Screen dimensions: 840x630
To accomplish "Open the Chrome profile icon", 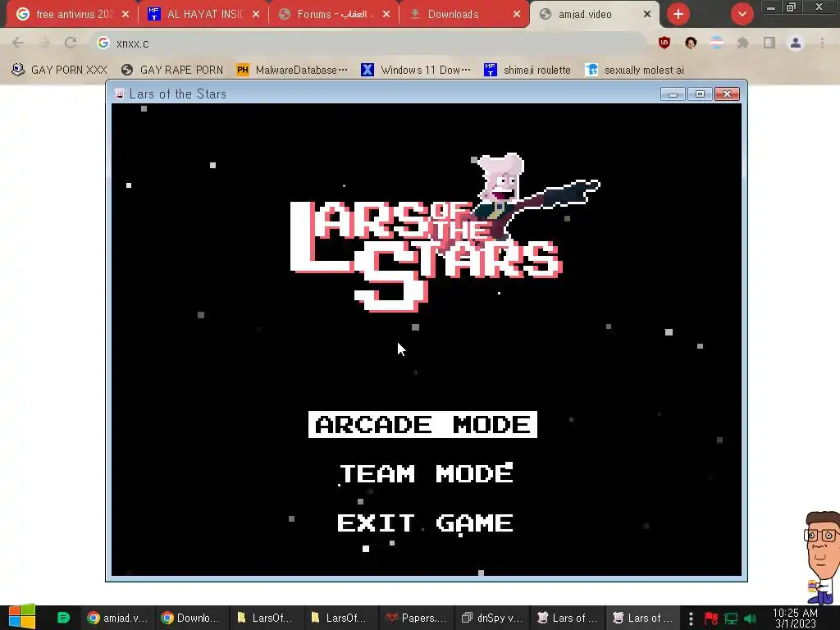I will (x=796, y=43).
